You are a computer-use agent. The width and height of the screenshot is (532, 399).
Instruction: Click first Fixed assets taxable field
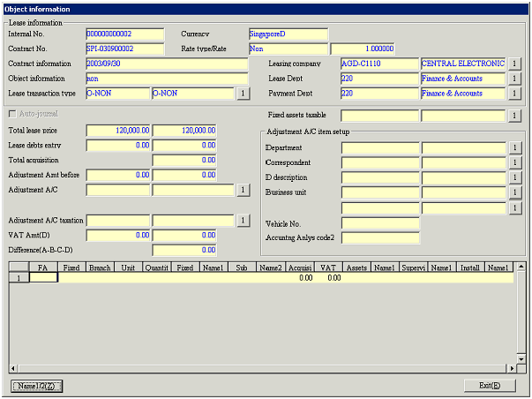coord(379,116)
